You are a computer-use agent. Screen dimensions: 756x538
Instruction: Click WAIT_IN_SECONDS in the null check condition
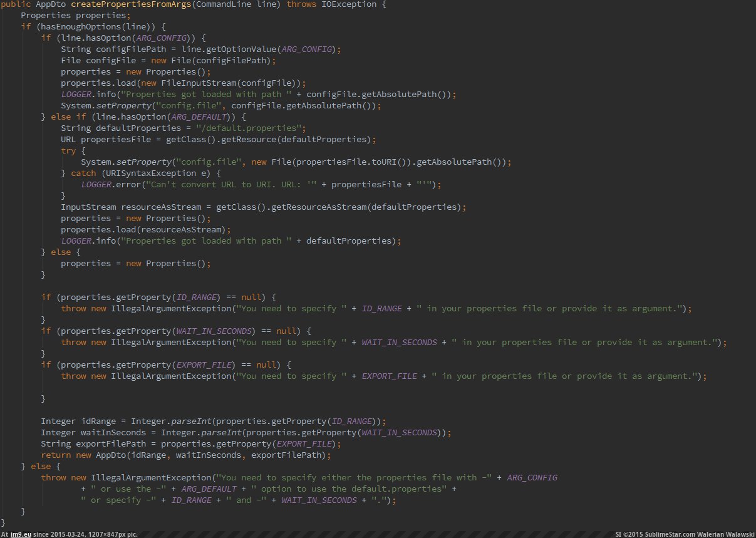coord(214,331)
